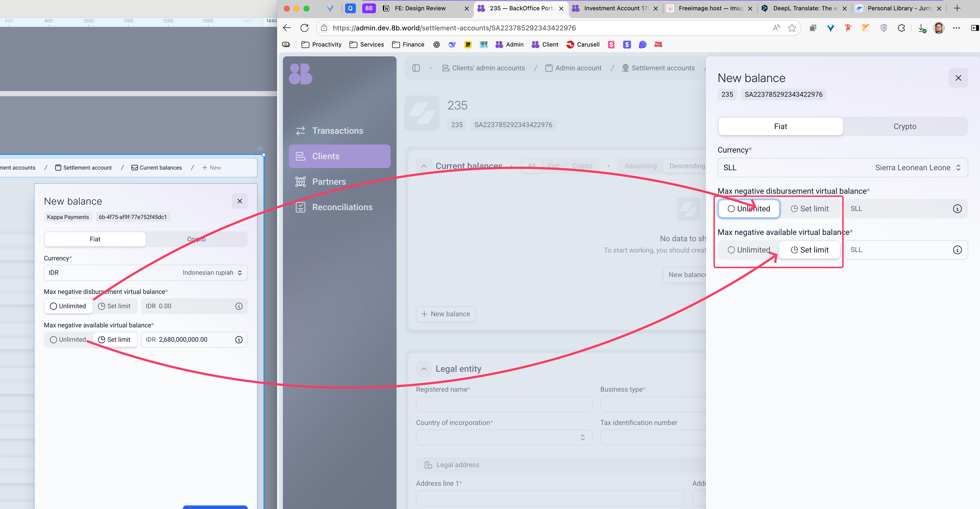Open the ChatGPT bookmark icon
The image size is (980, 509).
(x=437, y=45)
